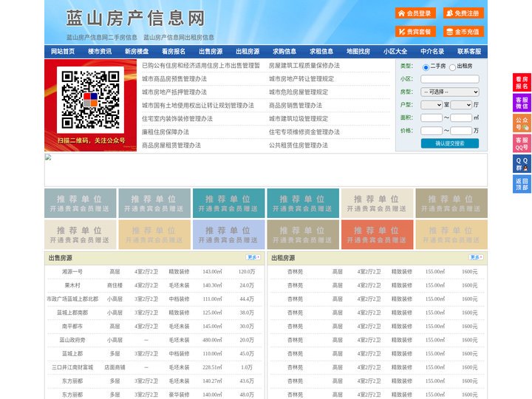Screen dimensions: 532x399
Task: Open the 地图找房 menu item
Action: coord(358,52)
